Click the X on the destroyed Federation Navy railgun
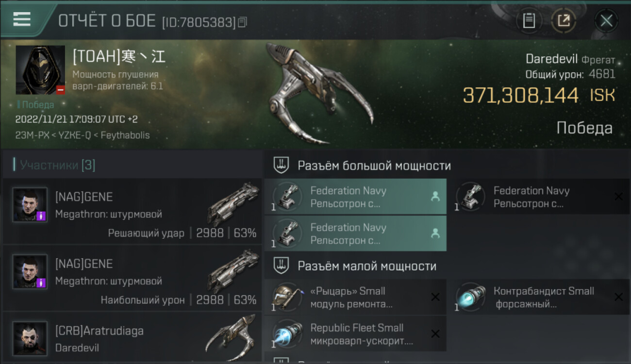This screenshot has height=364, width=631. [618, 196]
